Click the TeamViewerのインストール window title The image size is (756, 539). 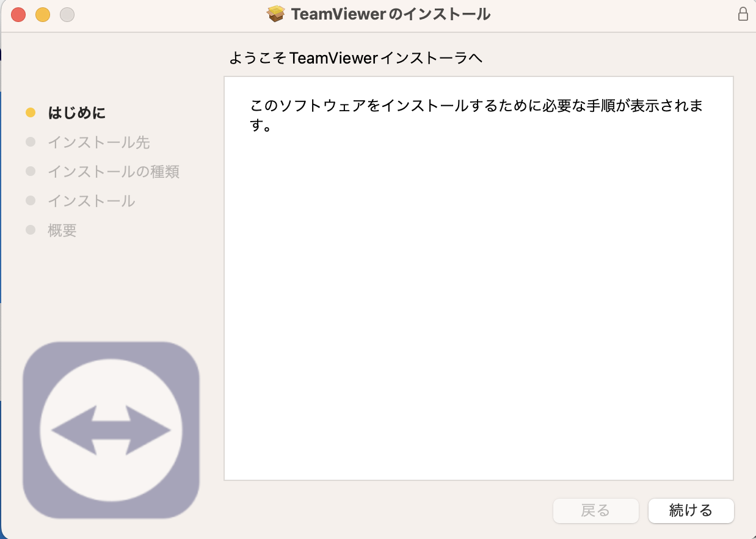(391, 14)
